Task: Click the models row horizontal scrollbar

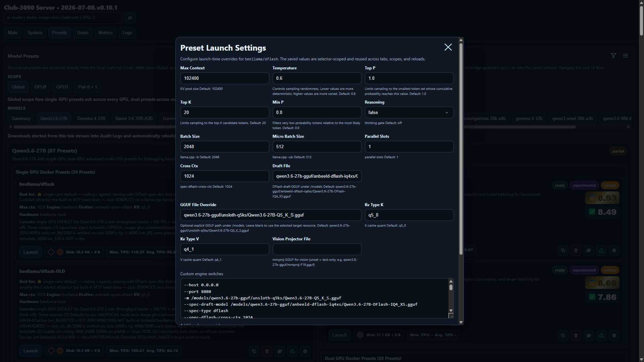Action: tap(294, 127)
